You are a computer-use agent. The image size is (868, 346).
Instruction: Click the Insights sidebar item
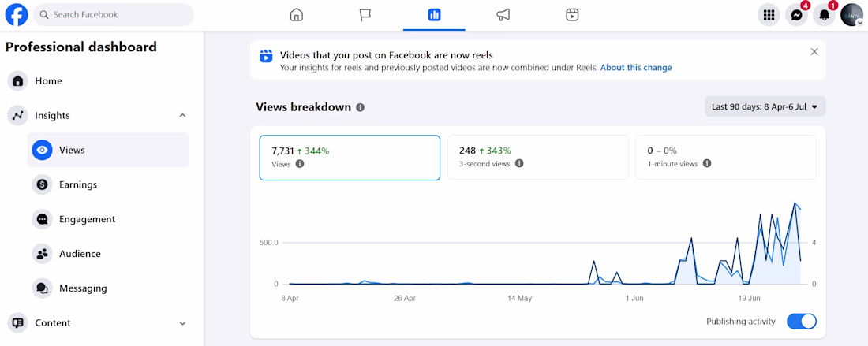point(97,116)
